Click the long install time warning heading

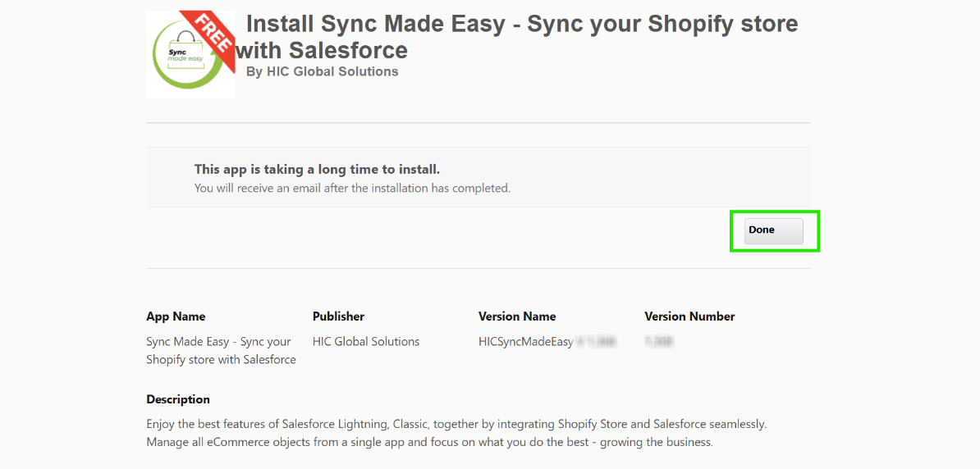tap(317, 169)
